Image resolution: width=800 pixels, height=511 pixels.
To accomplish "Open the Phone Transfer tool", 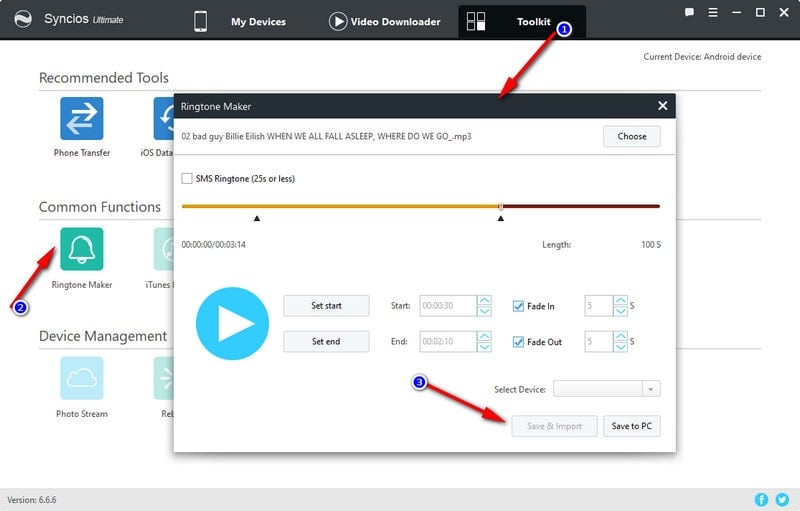I will 82,118.
